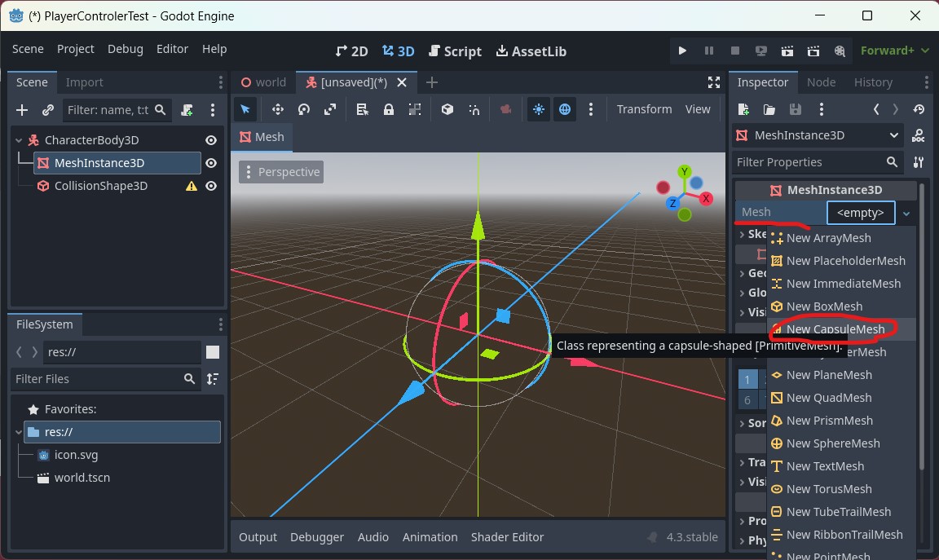Collapse the CharacterBody3D tree node

(x=18, y=139)
